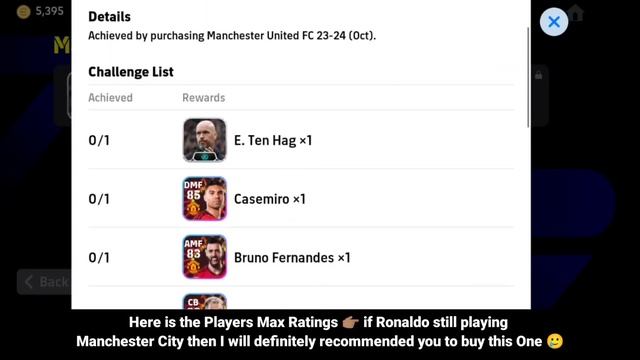Tap the 0/1 progress for Casemiro
This screenshot has width=640, height=360.
(99, 199)
